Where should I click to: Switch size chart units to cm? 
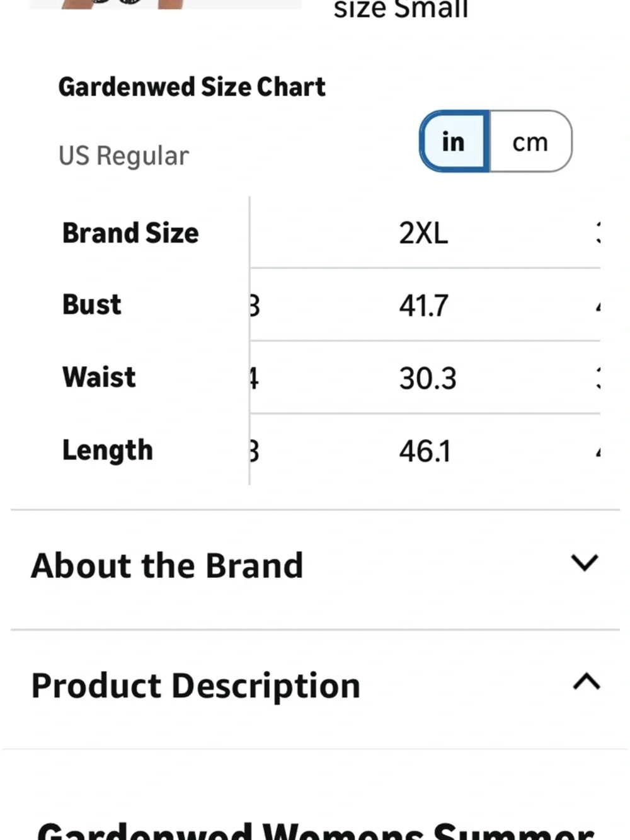(x=530, y=141)
